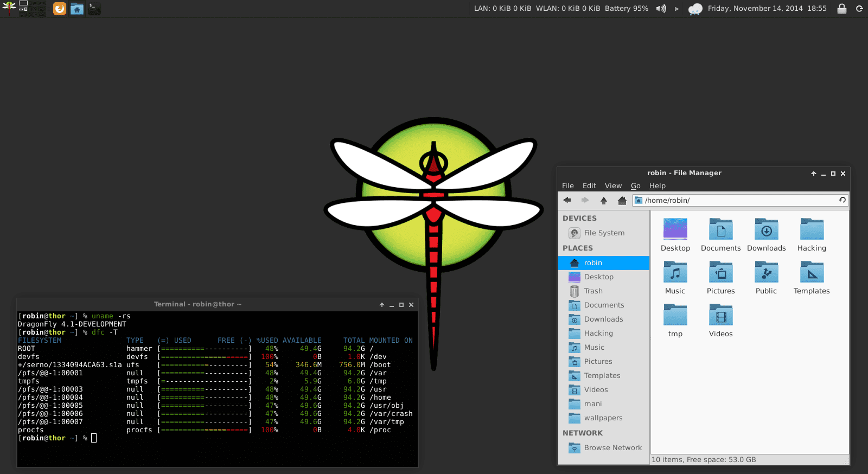
Task: Open the View menu in File Manager
Action: point(613,185)
